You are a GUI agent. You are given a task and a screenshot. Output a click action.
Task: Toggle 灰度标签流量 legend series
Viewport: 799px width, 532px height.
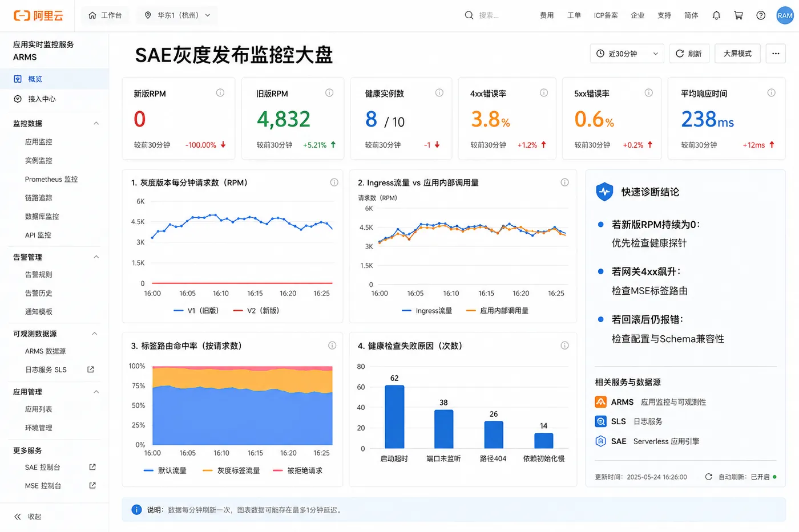231,470
